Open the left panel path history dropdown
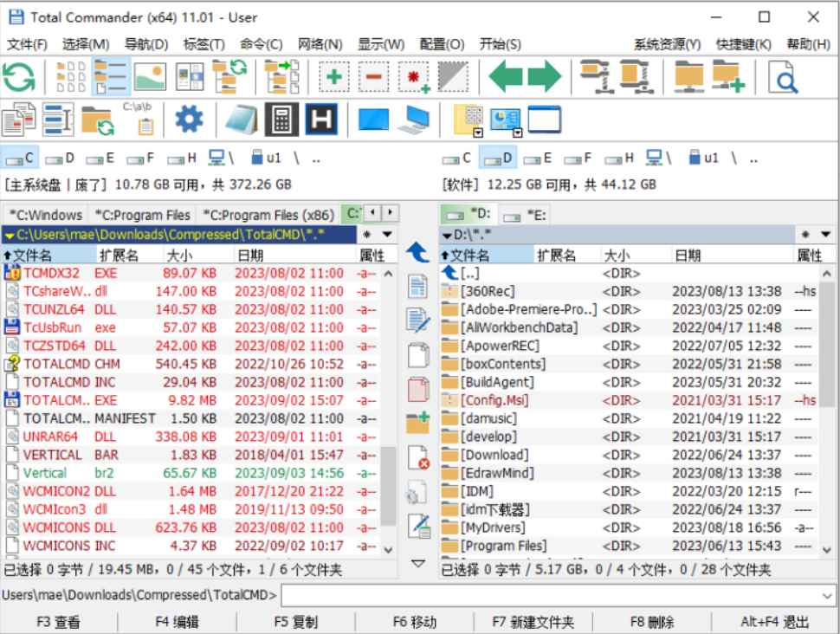 [x=384, y=234]
